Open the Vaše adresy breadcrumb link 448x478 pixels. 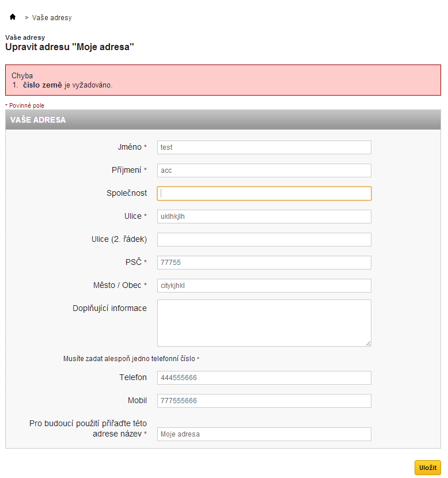(52, 18)
